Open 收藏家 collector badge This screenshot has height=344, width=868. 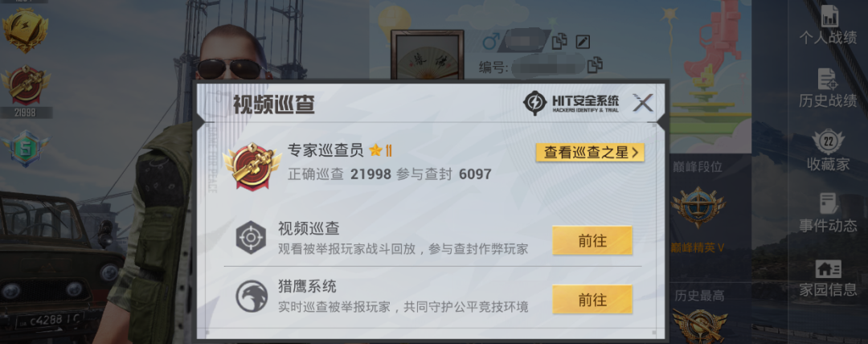[828, 150]
